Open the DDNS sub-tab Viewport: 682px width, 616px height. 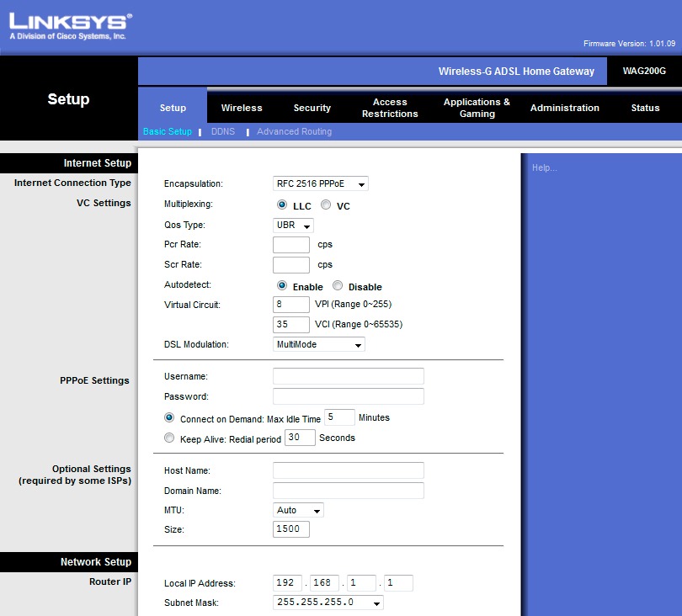[x=222, y=131]
